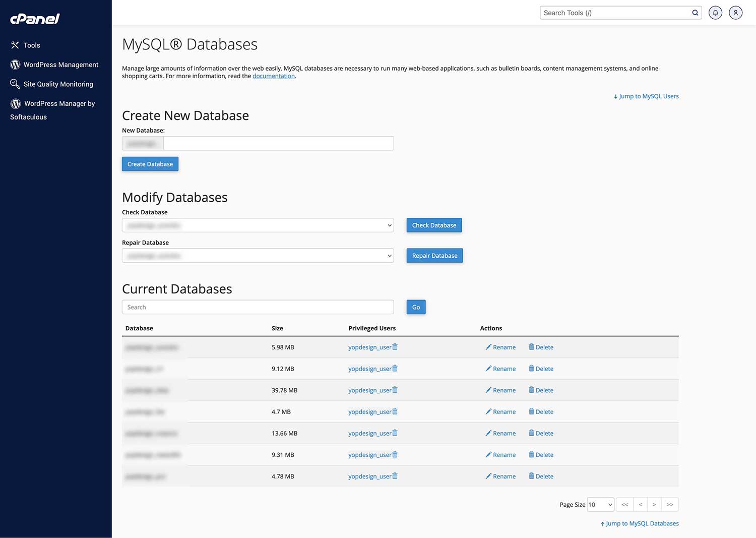Click the Repair Database button
Viewport: 756px width, 538px height.
[x=434, y=256]
